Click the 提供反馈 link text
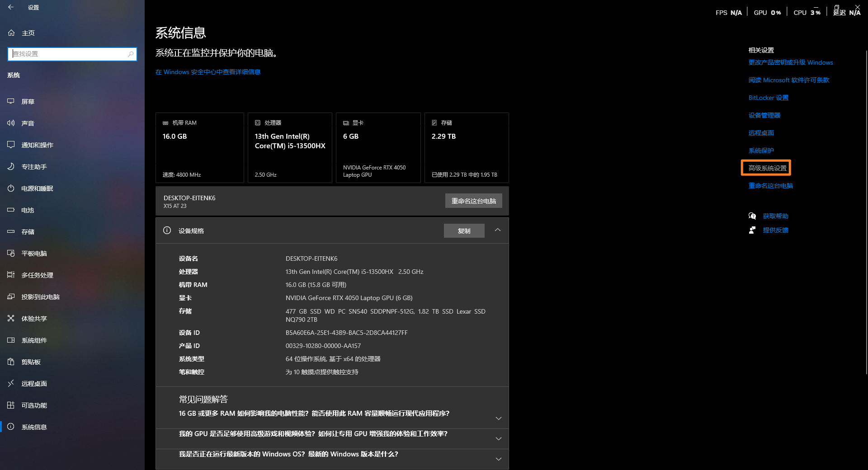The height and width of the screenshot is (470, 868). click(776, 230)
